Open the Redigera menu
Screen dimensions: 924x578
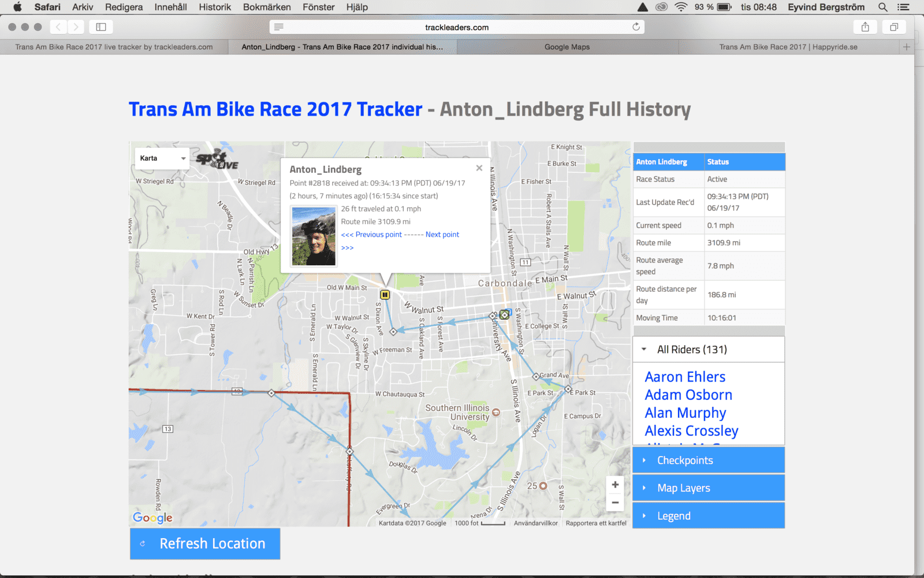pyautogui.click(x=124, y=7)
